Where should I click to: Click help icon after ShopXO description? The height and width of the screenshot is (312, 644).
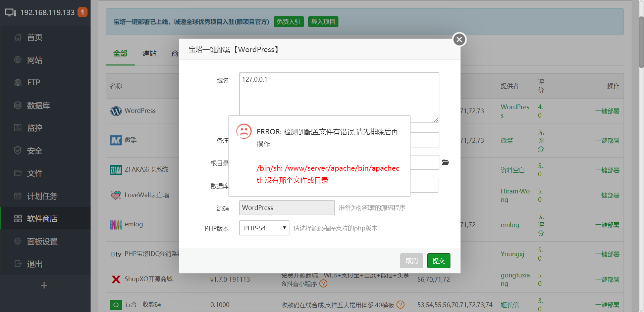tap(323, 284)
